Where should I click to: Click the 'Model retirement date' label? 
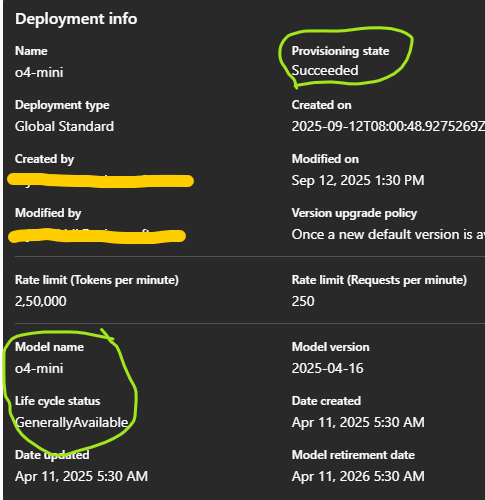353,455
